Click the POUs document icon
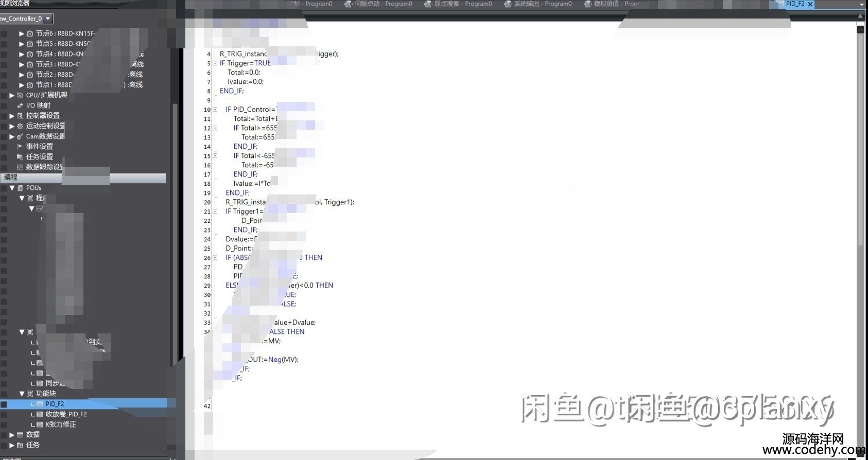This screenshot has width=868, height=460. tap(20, 188)
